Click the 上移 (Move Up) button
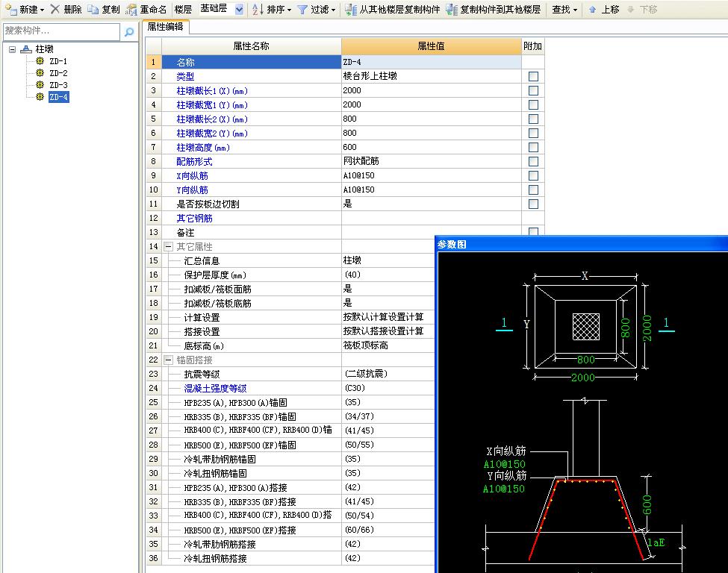This screenshot has width=728, height=573. 604,10
